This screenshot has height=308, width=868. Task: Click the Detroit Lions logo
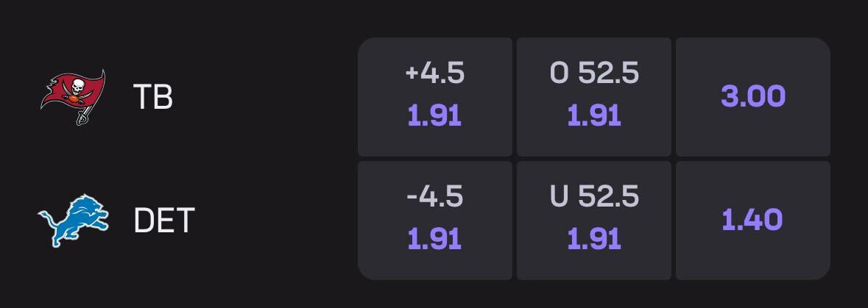point(74,220)
